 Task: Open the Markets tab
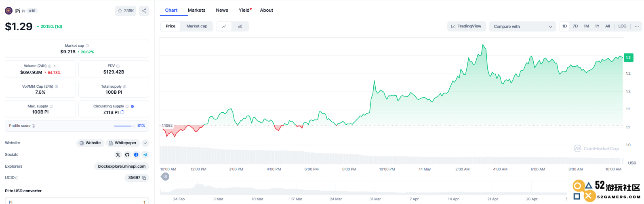point(196,10)
